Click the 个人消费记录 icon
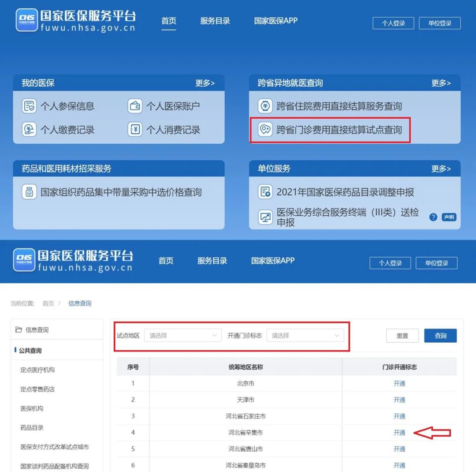Screen dimensions: 476x472 pyautogui.click(x=135, y=130)
